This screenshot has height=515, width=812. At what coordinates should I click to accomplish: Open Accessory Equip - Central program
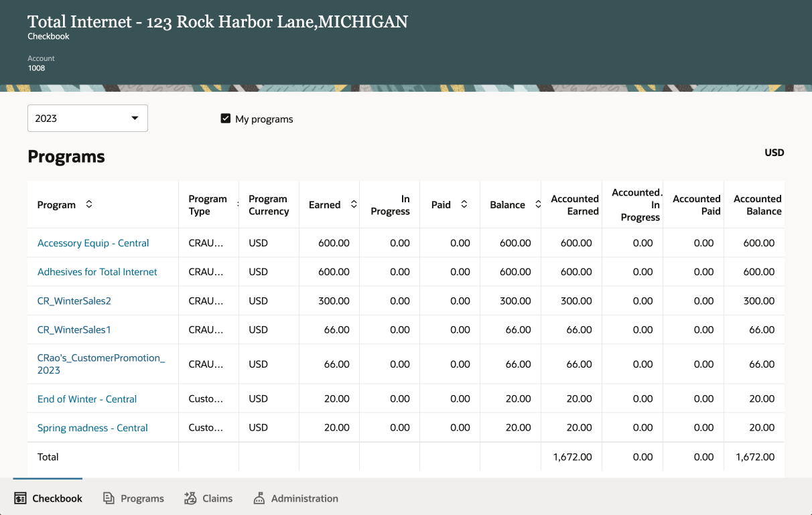(x=93, y=243)
